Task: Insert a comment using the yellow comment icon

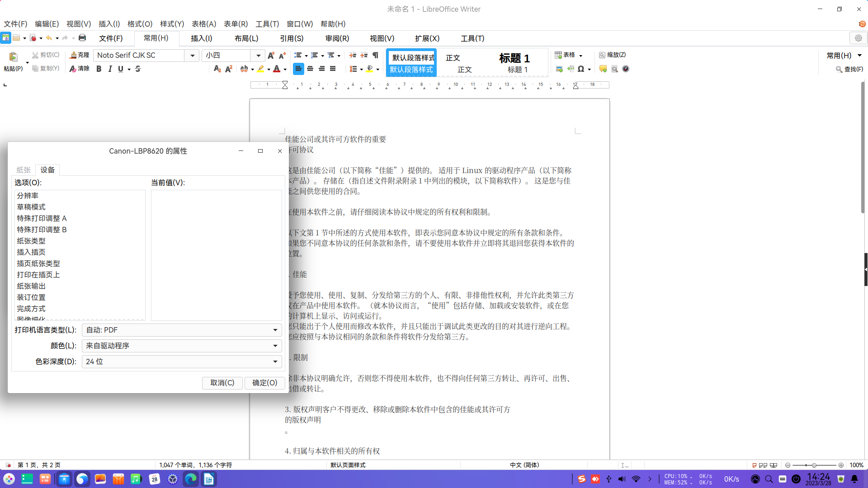Action: 603,69
